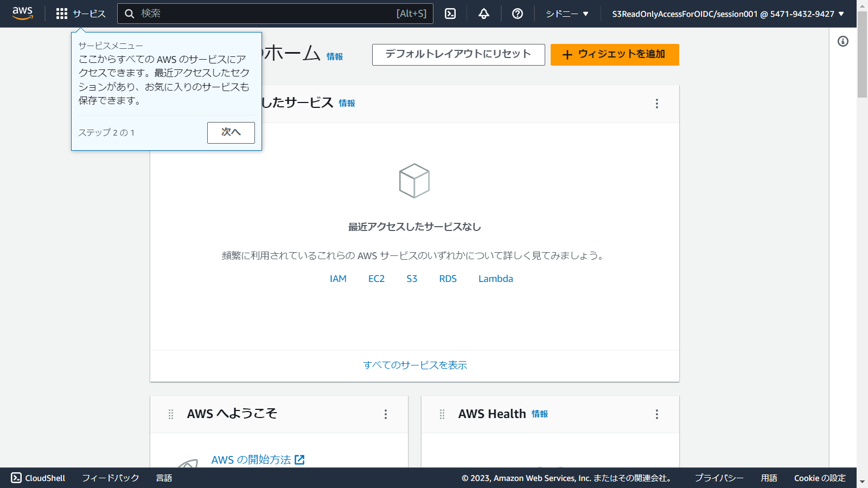The width and height of the screenshot is (868, 488).
Task: Open the info panel icon on right
Action: (843, 41)
